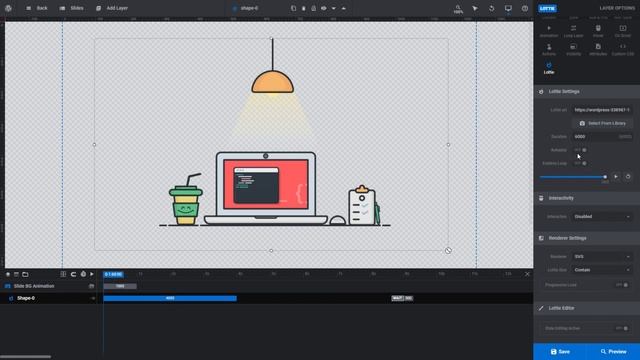The height and width of the screenshot is (360, 640).
Task: Open the Slides menu
Action: click(x=71, y=8)
